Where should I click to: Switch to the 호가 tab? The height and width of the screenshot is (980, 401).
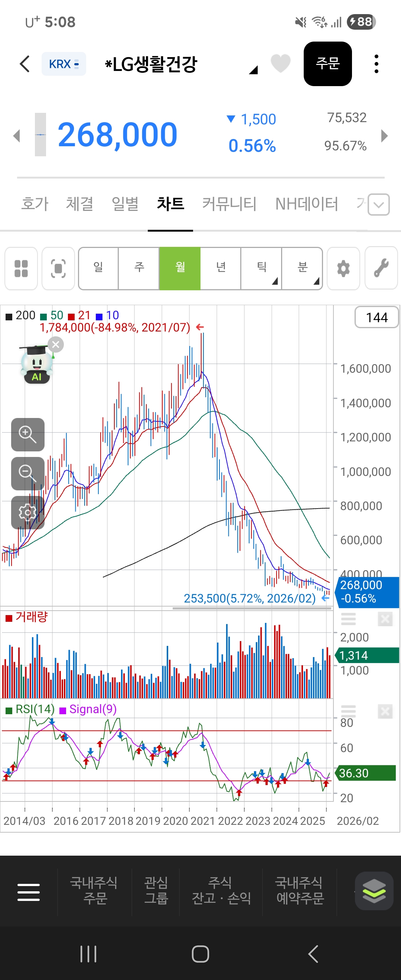(x=35, y=204)
